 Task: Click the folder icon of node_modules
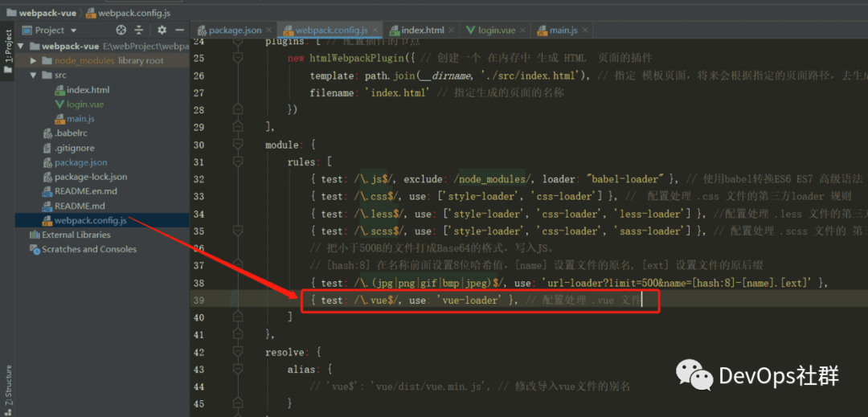coord(47,61)
